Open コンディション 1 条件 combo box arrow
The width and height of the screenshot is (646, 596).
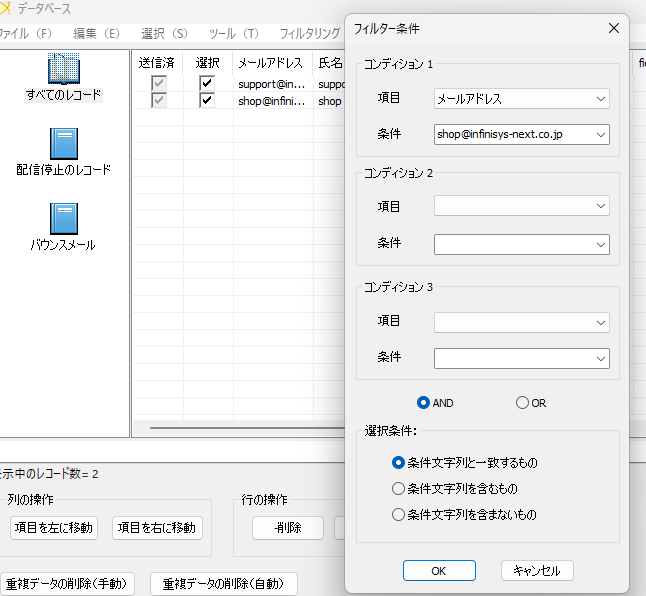tap(601, 135)
